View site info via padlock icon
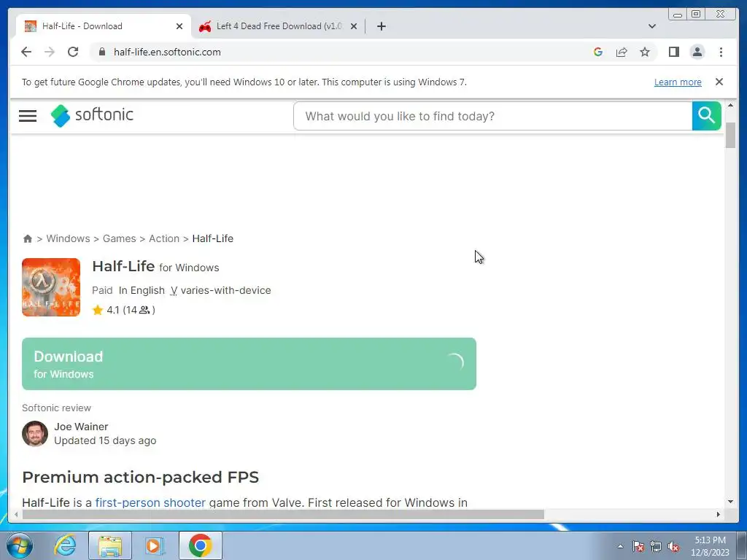Image resolution: width=747 pixels, height=560 pixels. pos(102,52)
